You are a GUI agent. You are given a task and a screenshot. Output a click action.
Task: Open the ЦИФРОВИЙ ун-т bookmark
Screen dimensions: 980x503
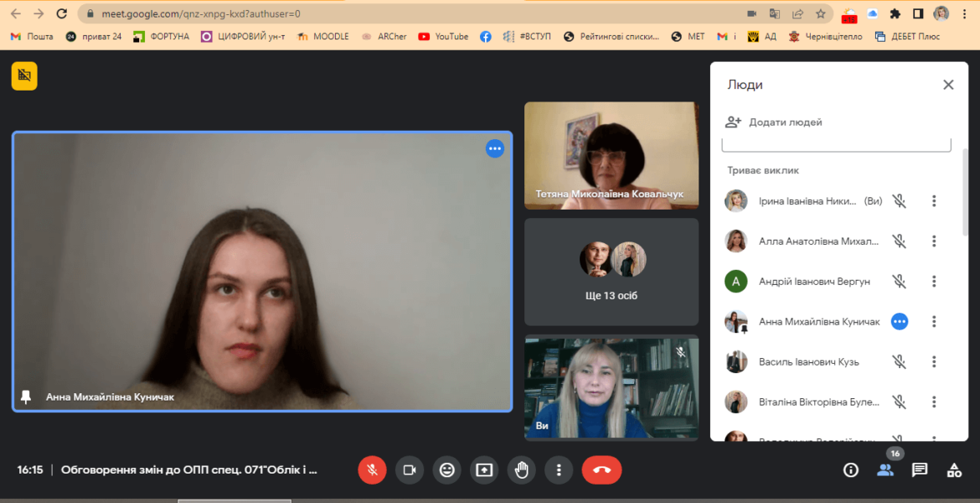[243, 36]
